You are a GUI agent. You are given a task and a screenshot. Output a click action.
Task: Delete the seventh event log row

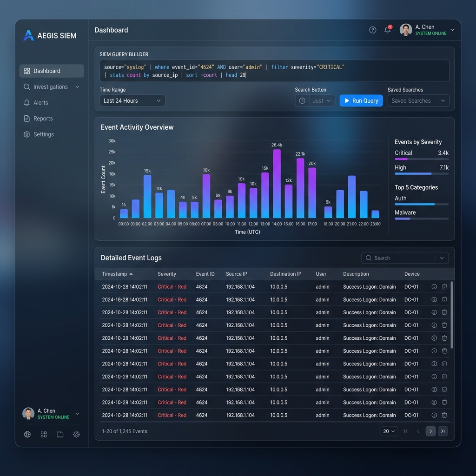pyautogui.click(x=444, y=364)
